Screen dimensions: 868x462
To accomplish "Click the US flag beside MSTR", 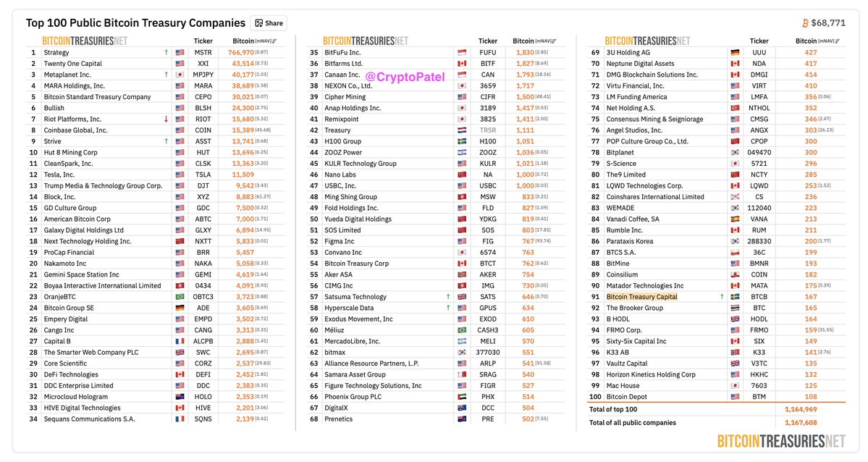I will click(x=180, y=53).
